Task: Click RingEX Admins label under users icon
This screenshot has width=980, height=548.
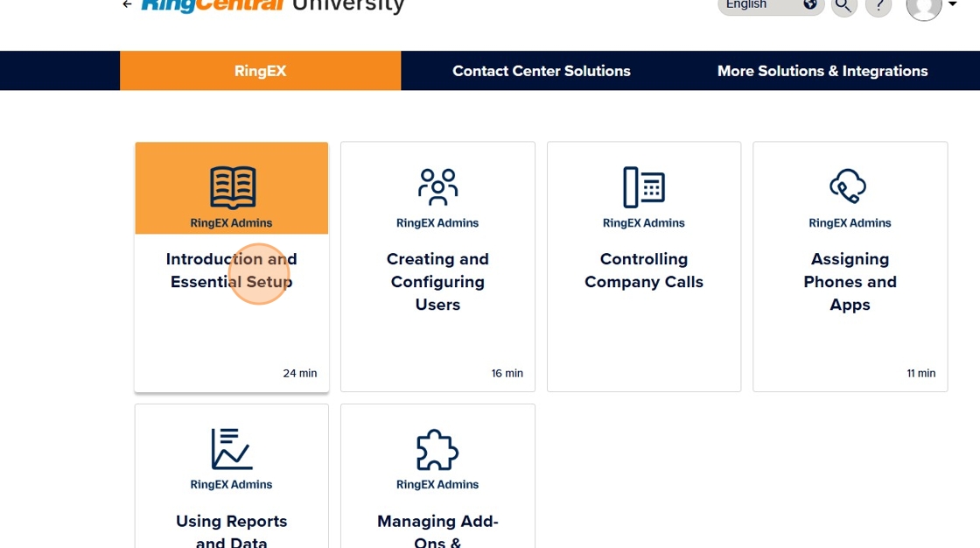Action: tap(437, 222)
